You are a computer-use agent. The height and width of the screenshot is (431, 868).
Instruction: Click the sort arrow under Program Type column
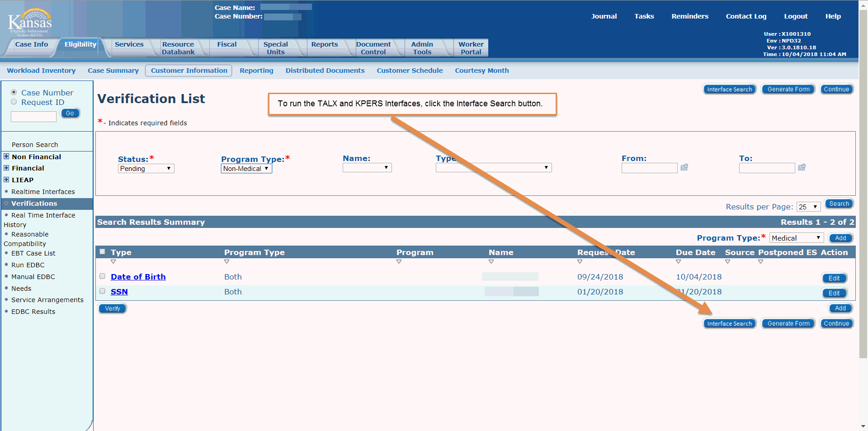[x=227, y=262]
